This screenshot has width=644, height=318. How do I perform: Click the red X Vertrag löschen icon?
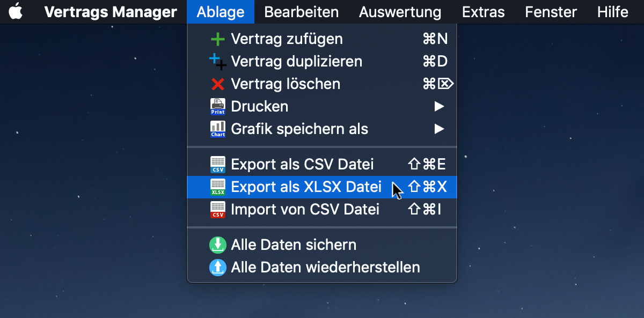217,84
